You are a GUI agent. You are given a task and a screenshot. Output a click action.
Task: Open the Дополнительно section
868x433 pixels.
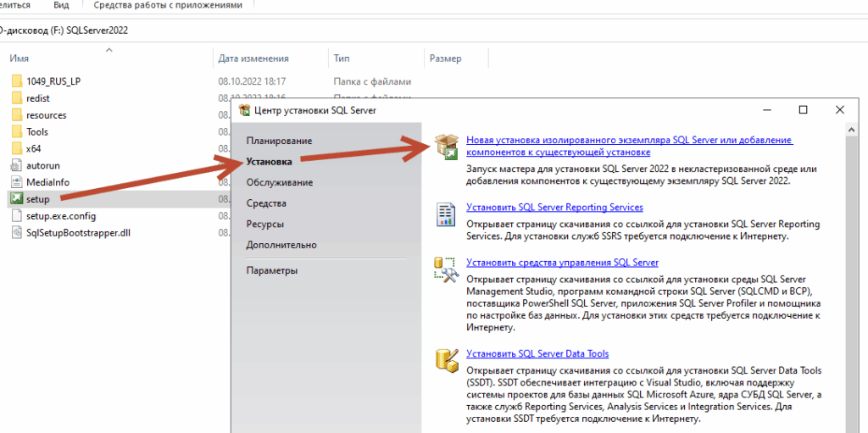(281, 245)
